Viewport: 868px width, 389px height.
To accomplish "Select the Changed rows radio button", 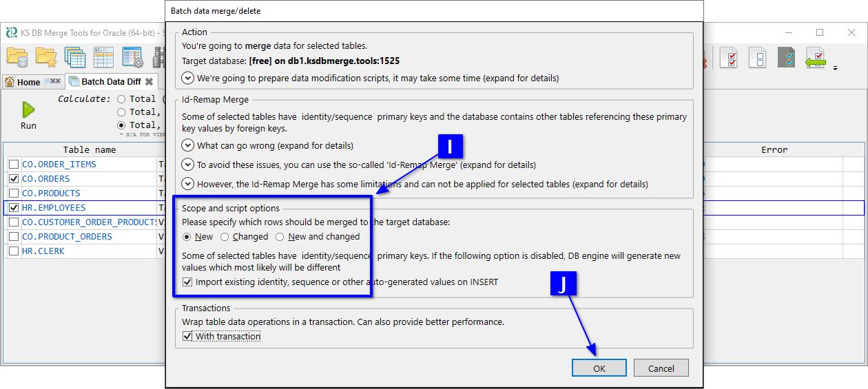I will pyautogui.click(x=225, y=237).
